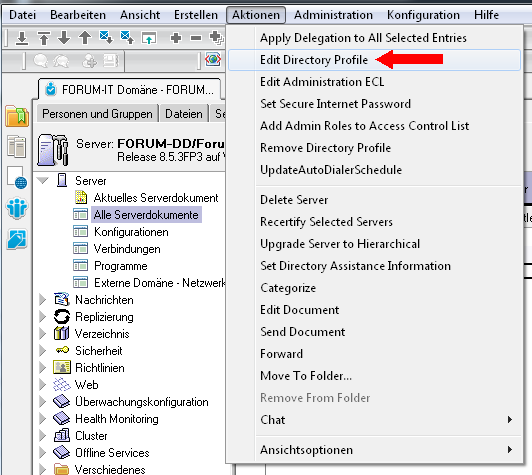Select Edit Directory Profile menu entry
The image size is (532, 475).
[374, 60]
